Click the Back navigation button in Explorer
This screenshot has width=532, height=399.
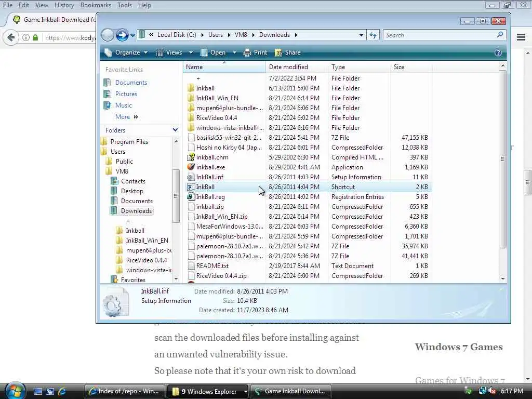pyautogui.click(x=108, y=35)
